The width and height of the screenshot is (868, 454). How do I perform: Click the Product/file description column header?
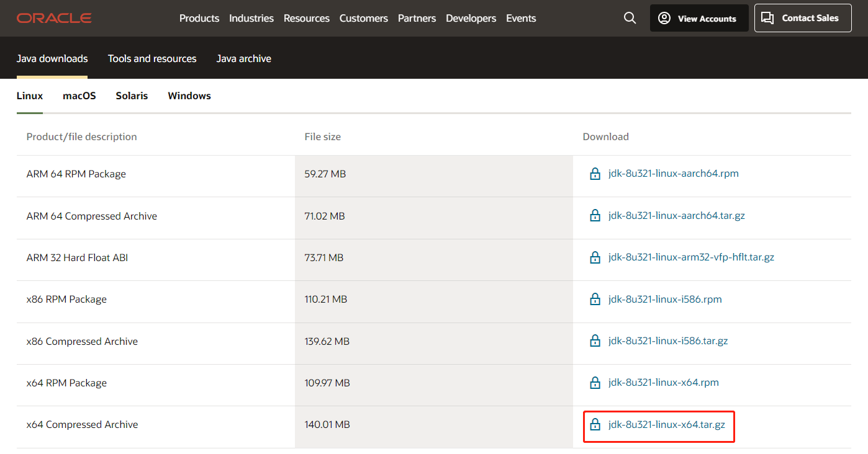click(82, 136)
